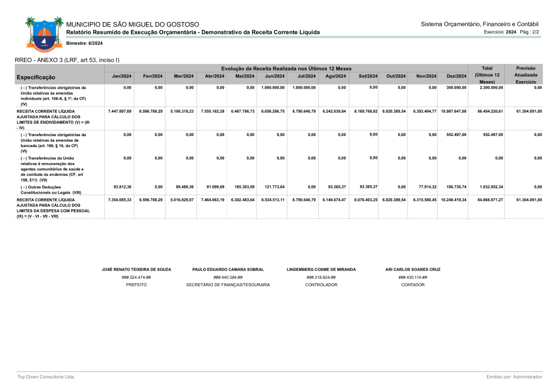Click signer name 'JOSÉ RENATO TEIXEIRA DE SOUZA'

pyautogui.click(x=136, y=270)
